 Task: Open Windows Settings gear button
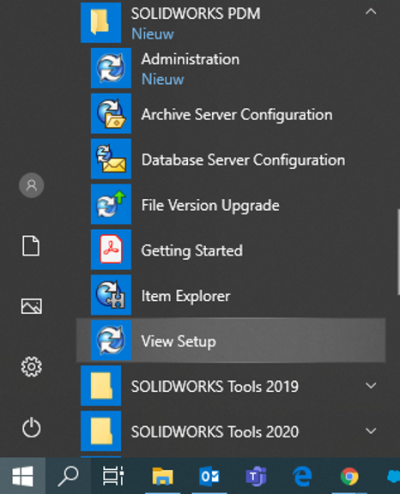point(31,367)
